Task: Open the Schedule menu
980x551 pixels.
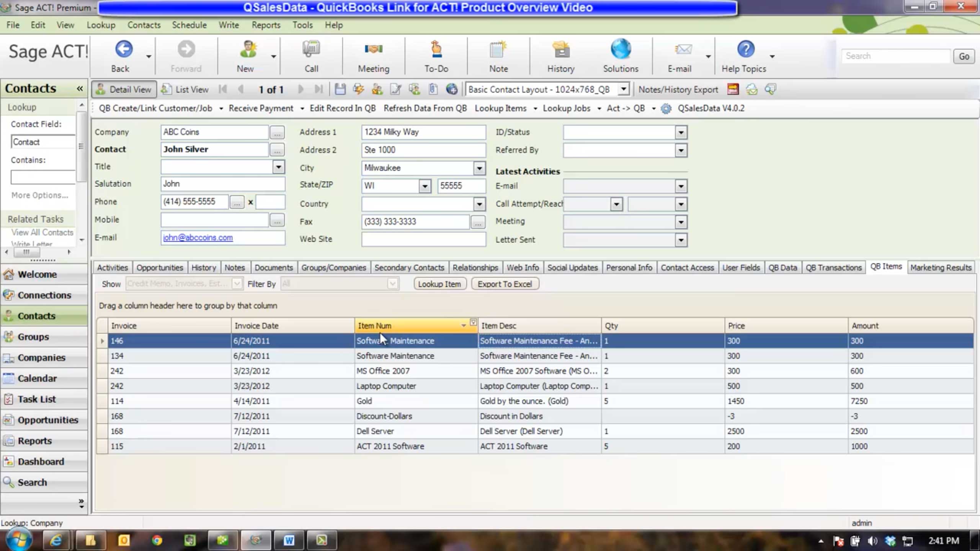Action: pos(189,25)
